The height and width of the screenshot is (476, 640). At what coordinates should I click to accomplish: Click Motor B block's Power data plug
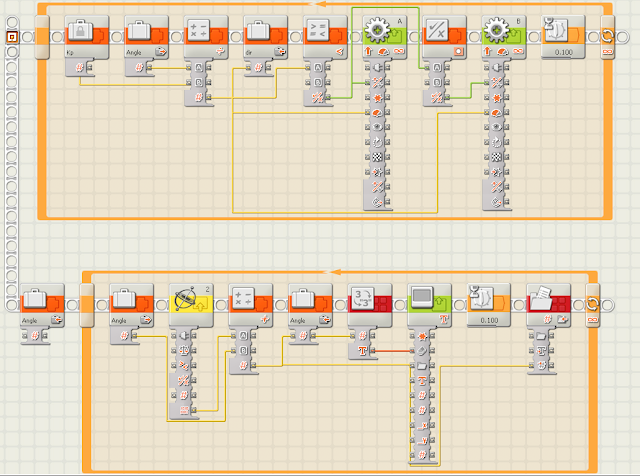point(496,113)
